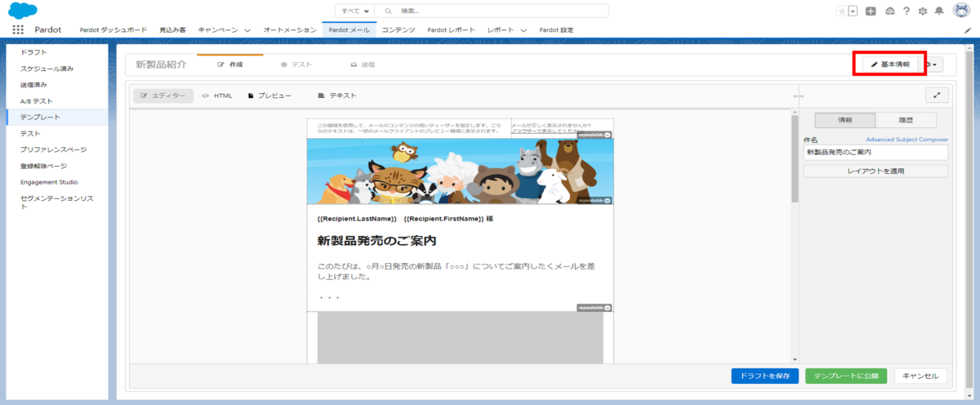Viewport: 980px width, 405px height.
Task: Open the すべて search scope dropdown
Action: click(354, 11)
